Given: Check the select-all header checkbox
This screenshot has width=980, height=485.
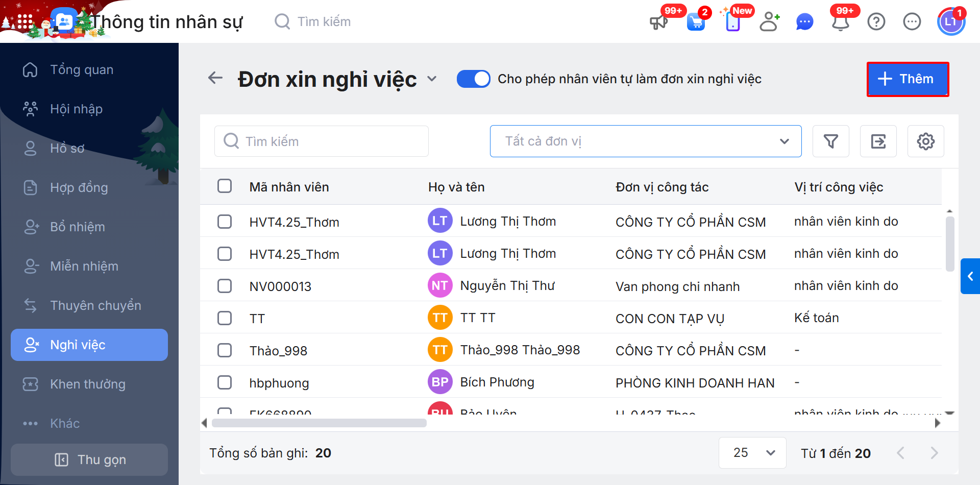Looking at the screenshot, I should click(x=225, y=186).
